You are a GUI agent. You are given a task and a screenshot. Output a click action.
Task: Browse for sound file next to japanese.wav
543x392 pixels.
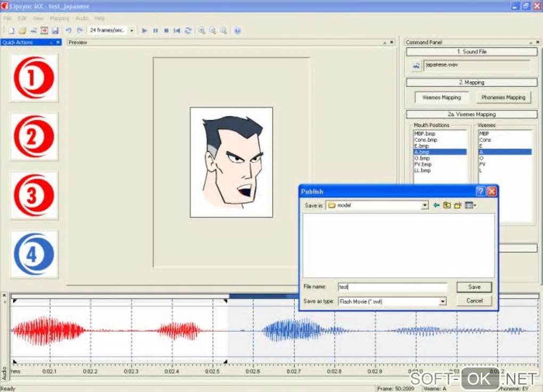(x=416, y=65)
